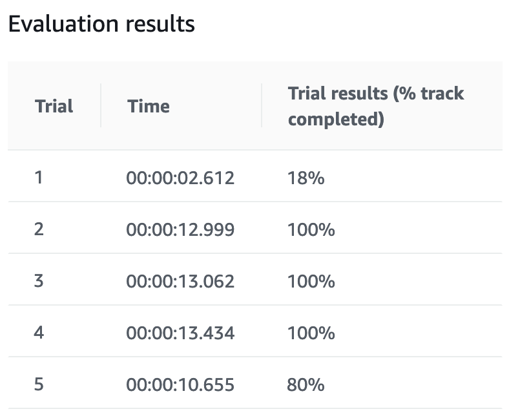Viewport: 509px width, 420px height.
Task: Select trial number 2 cell
Action: [x=39, y=229]
